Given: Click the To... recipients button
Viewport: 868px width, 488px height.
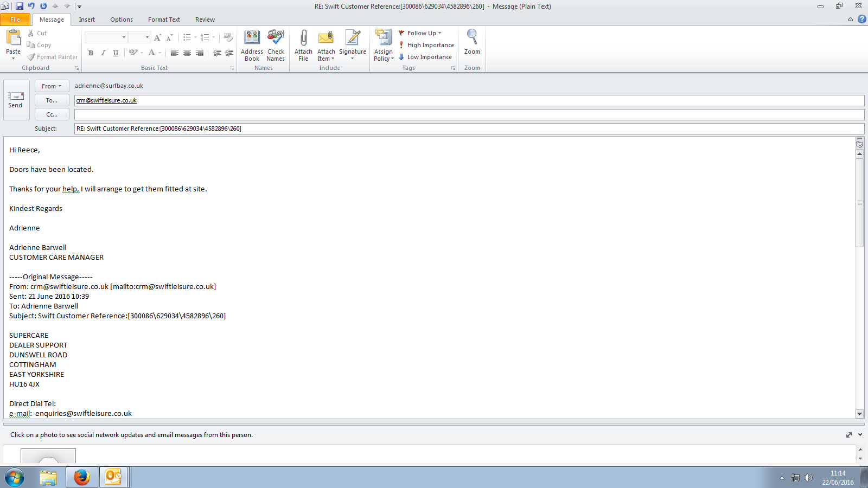Looking at the screenshot, I should [x=52, y=100].
